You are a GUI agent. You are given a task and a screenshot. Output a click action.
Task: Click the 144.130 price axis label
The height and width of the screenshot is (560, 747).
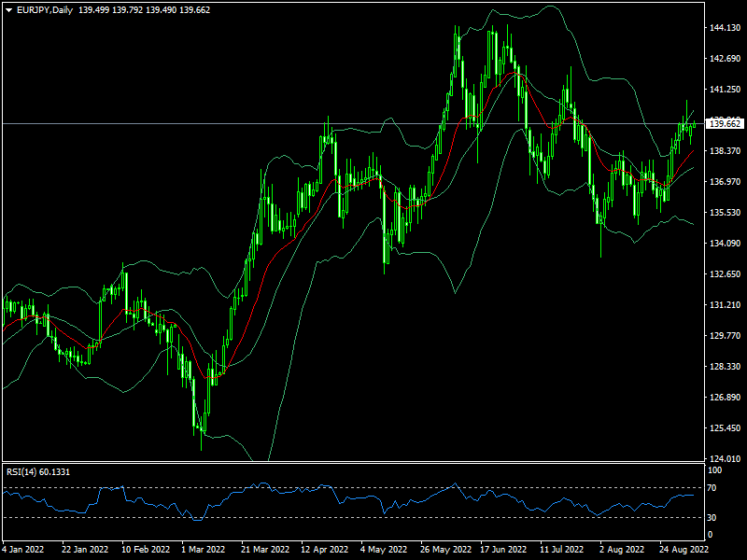coord(726,28)
